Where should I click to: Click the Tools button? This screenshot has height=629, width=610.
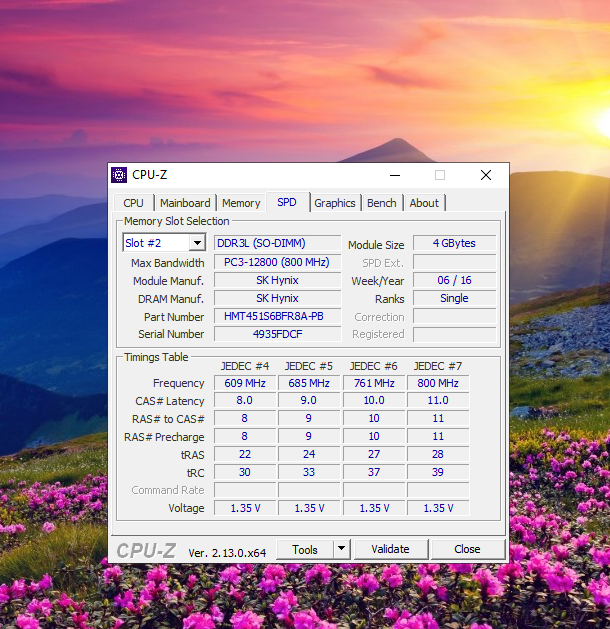click(305, 549)
